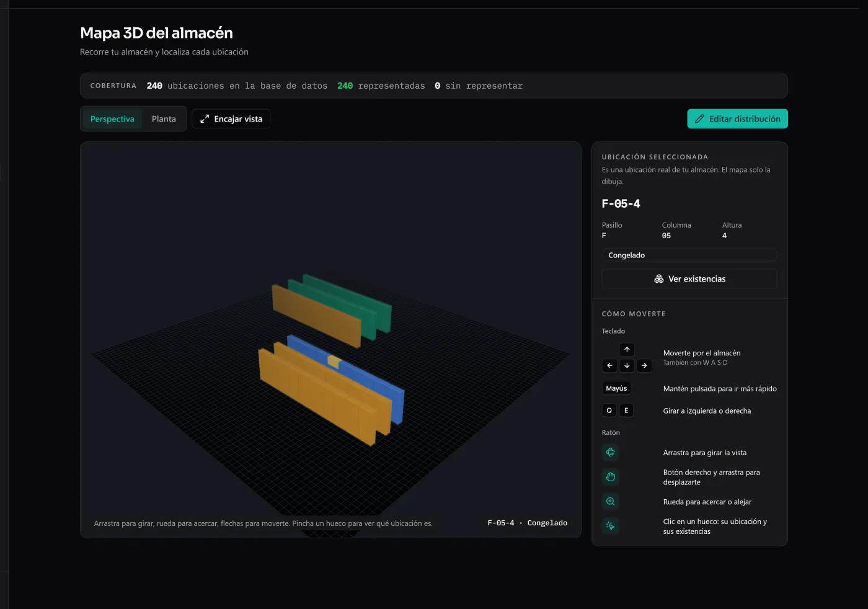Click the Mayús key badge
The width and height of the screenshot is (868, 609).
pos(616,388)
